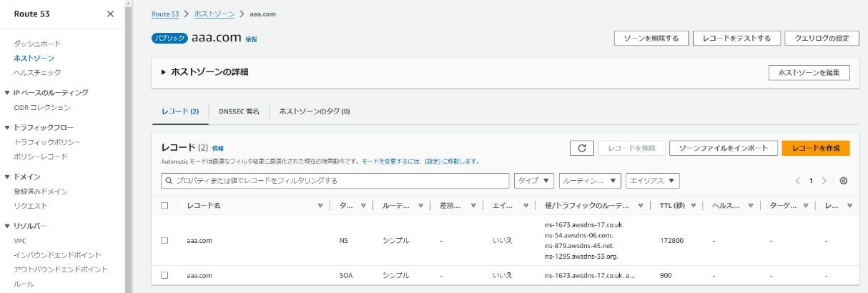Switch to the DNSSEC 署名 tab

click(x=239, y=111)
